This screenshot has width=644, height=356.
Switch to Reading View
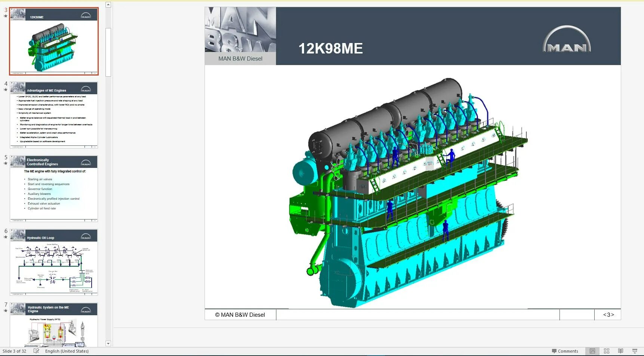[x=620, y=351]
